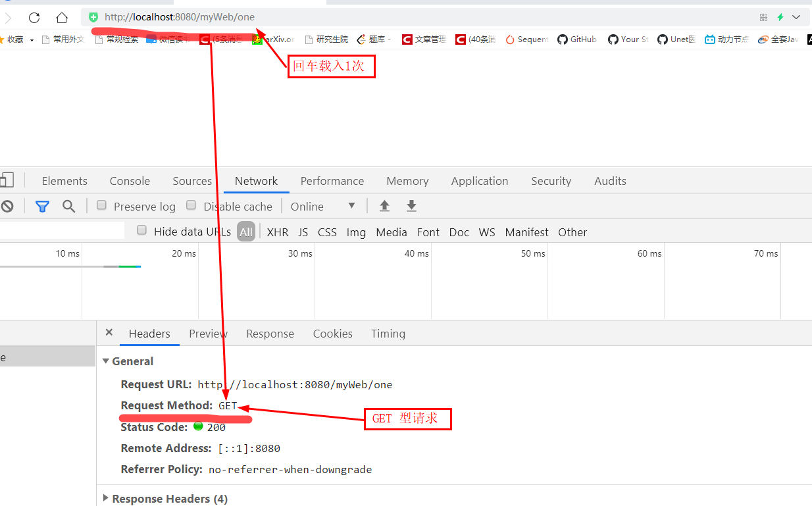This screenshot has height=506, width=812.
Task: Click the import HAR upload arrow icon
Action: coord(385,206)
